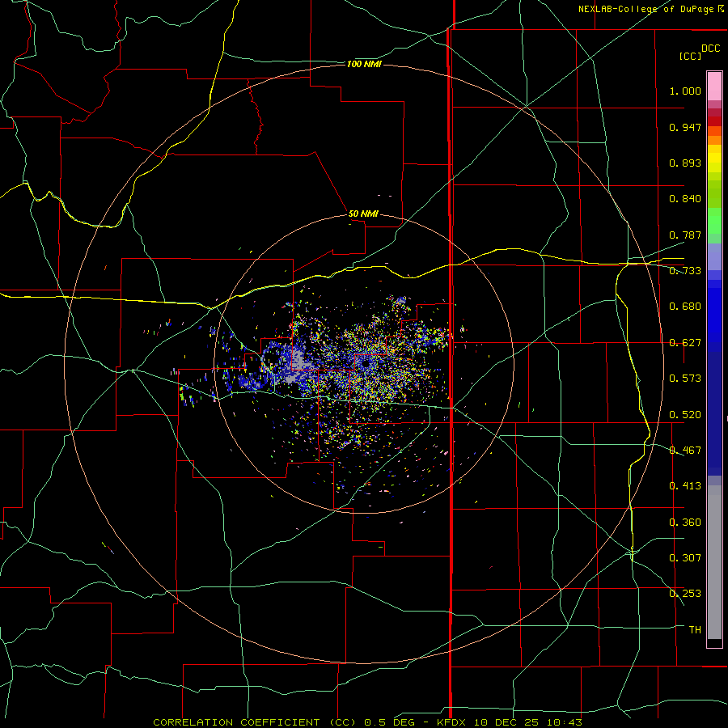Click the 0.680 color scale value
Image resolution: width=728 pixels, height=728 pixels.
pyautogui.click(x=685, y=307)
